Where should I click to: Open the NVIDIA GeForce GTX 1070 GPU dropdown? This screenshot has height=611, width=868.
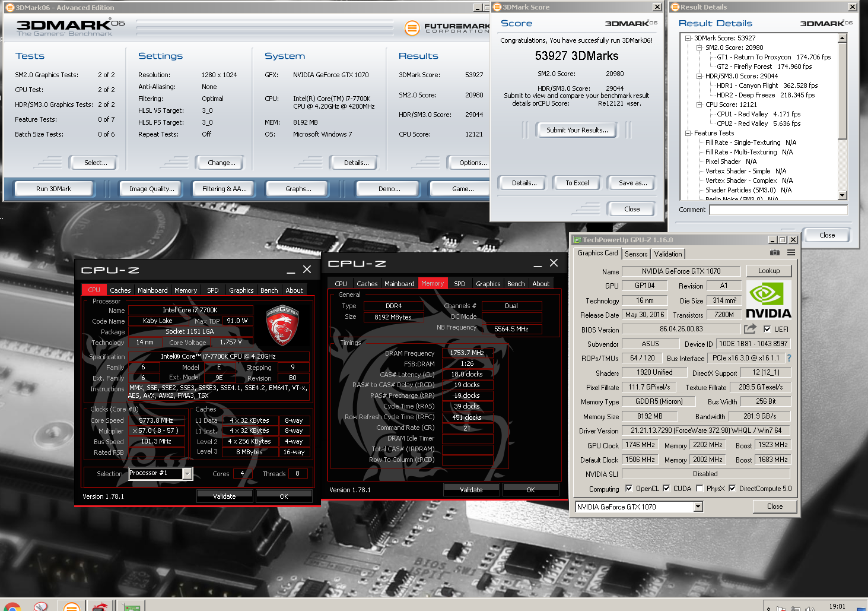point(698,506)
